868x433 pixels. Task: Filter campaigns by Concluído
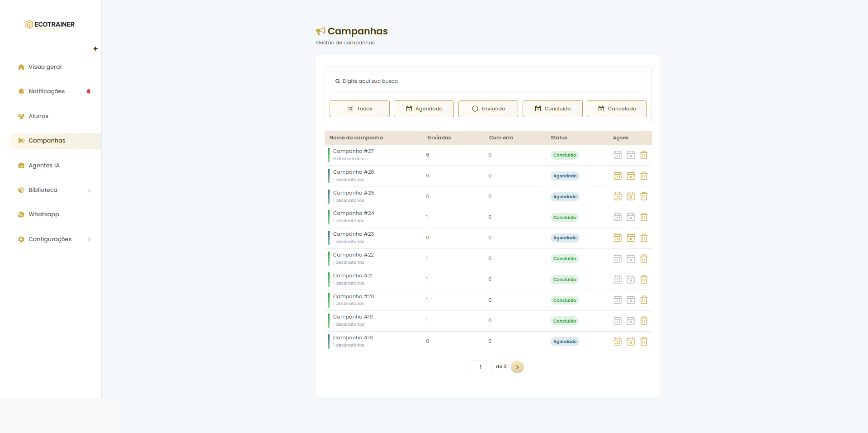tap(552, 109)
